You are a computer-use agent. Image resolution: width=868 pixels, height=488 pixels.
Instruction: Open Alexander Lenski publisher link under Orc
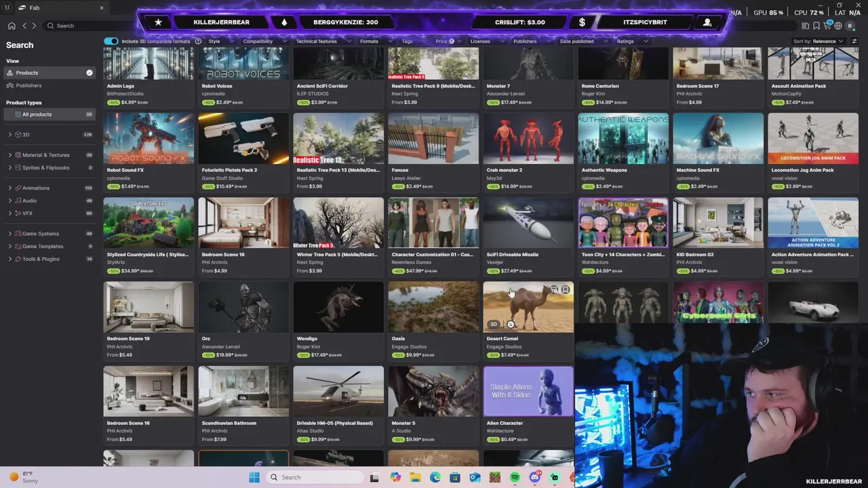point(220,346)
